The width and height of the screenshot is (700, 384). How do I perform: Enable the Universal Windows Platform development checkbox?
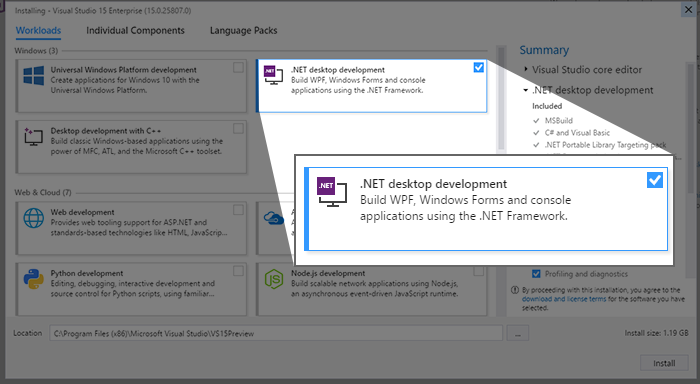click(238, 67)
